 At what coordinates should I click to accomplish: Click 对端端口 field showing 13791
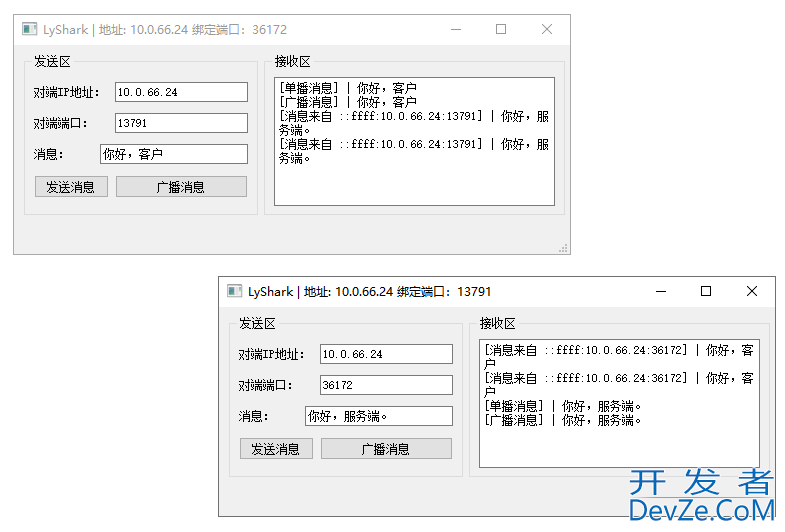[x=181, y=123]
